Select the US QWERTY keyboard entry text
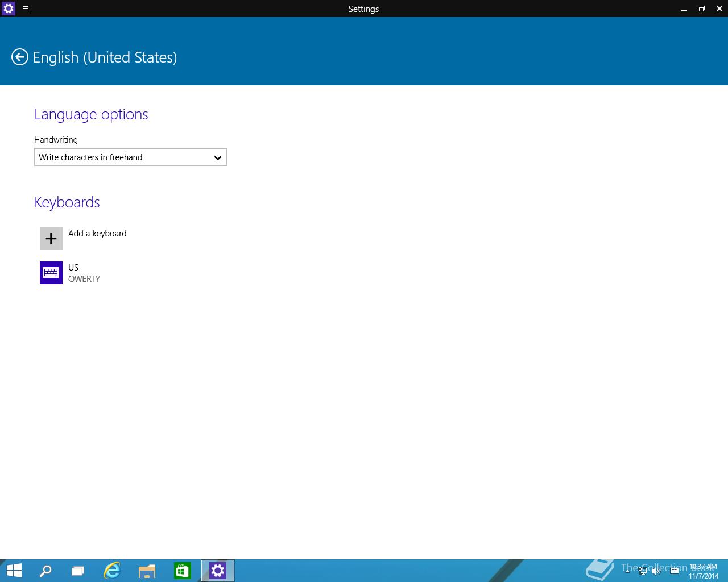 [x=84, y=273]
